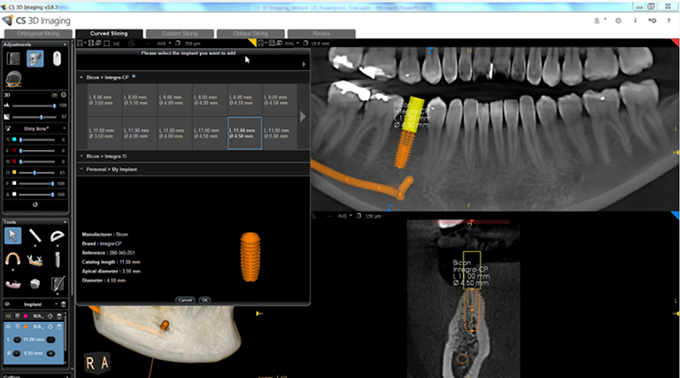Pick the arch curve drawing tool
Viewport: 680px width, 378px height.
coord(13,259)
